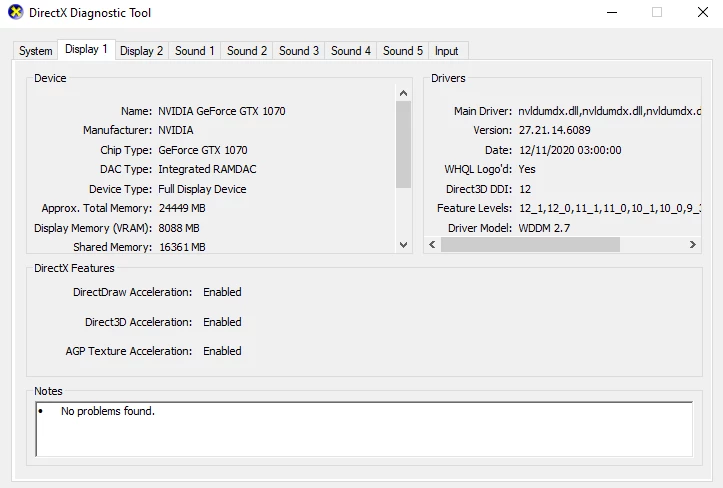Click the Drivers group label

448,78
